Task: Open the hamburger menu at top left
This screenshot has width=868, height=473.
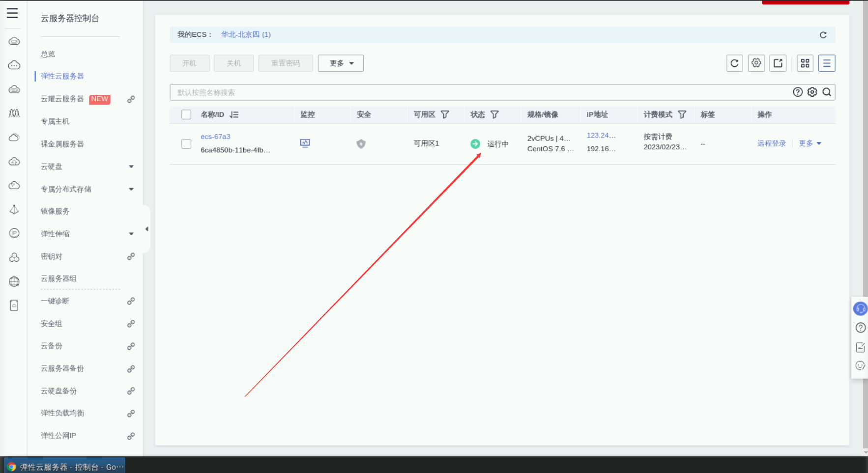Action: tap(12, 13)
